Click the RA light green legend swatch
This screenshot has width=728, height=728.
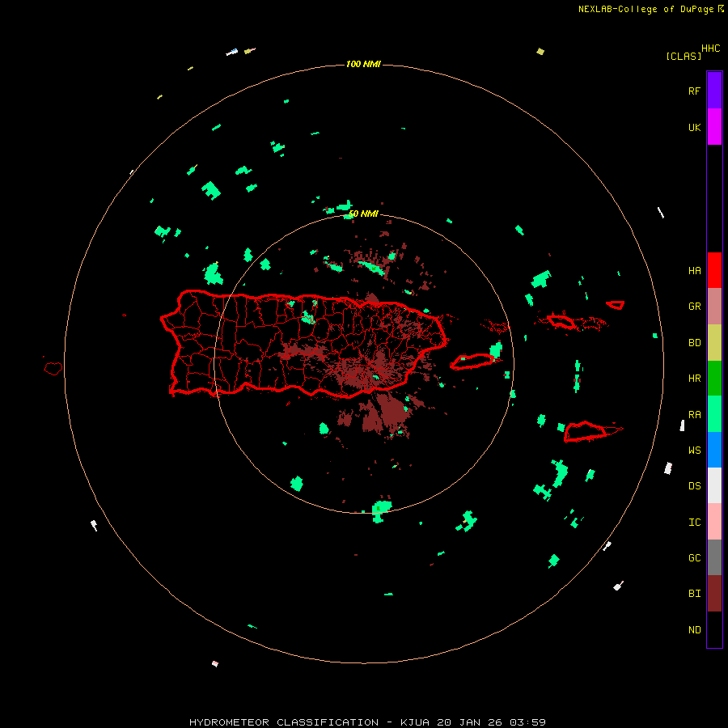(x=714, y=414)
